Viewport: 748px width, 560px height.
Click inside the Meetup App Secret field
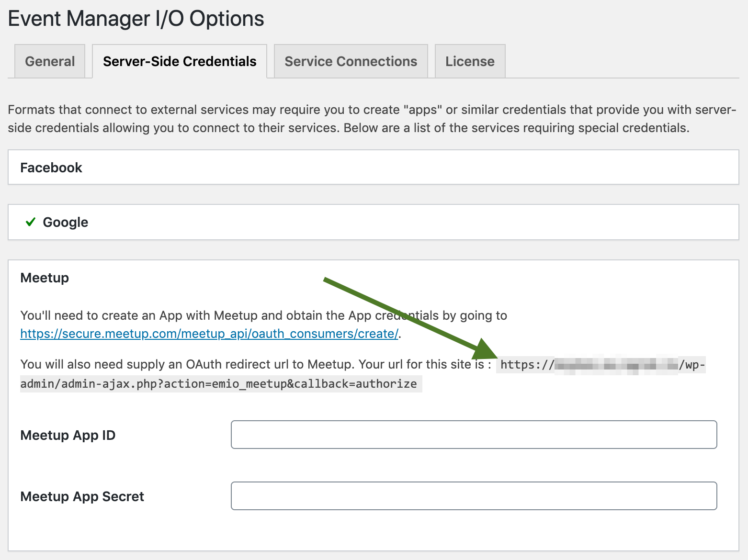[x=473, y=496]
